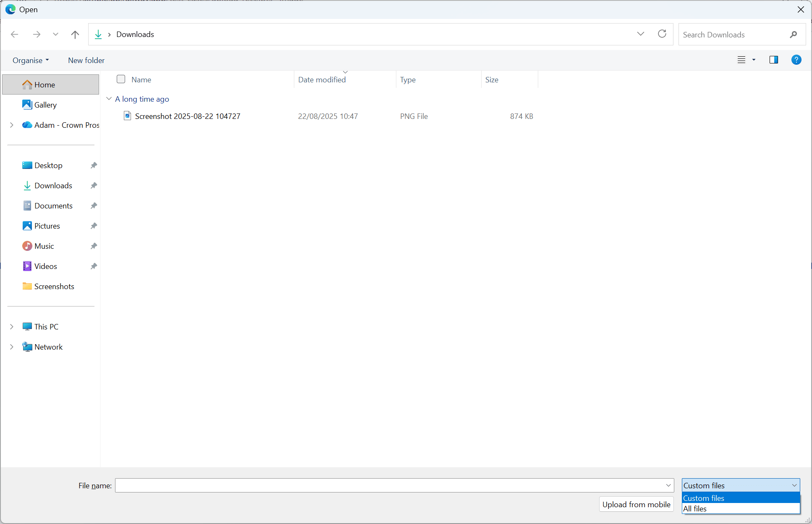Viewport: 812px width, 524px height.
Task: Open the Screenshots folder in sidebar
Action: pyautogui.click(x=54, y=287)
